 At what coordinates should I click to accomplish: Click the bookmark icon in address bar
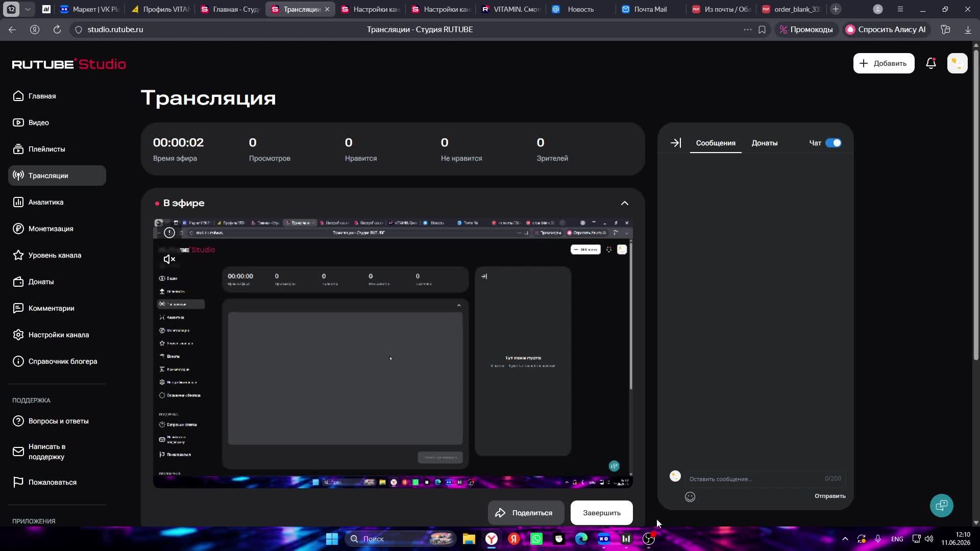click(x=762, y=30)
